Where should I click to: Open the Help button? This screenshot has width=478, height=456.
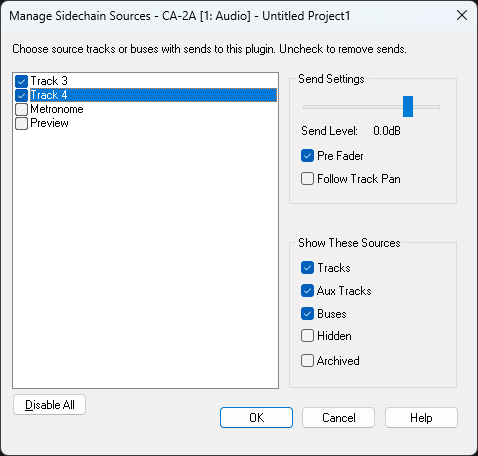pos(421,417)
